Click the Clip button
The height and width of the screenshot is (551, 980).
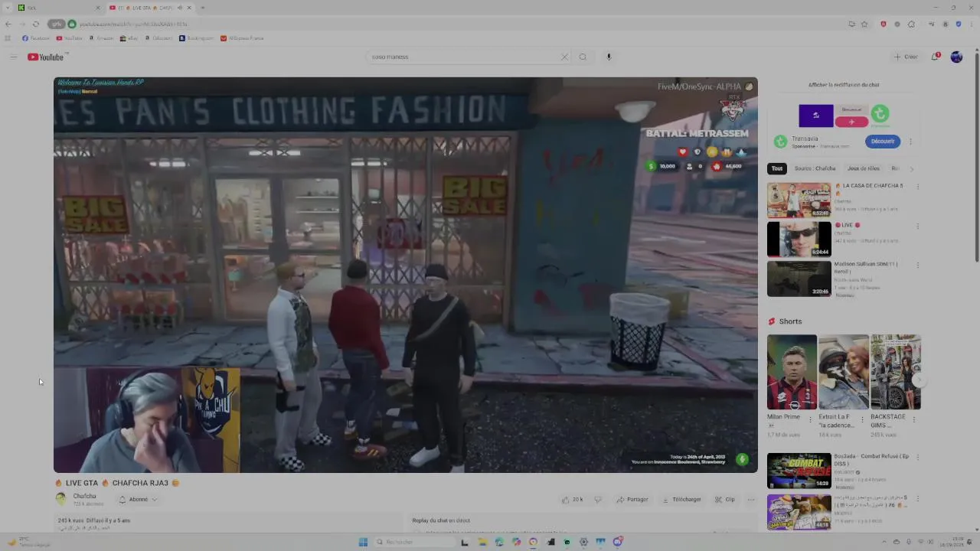(x=725, y=500)
